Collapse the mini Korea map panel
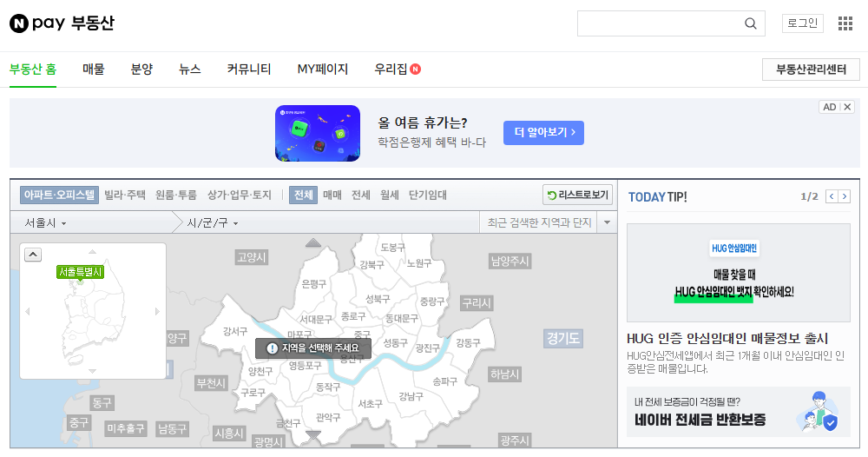The height and width of the screenshot is (457, 868). pyautogui.click(x=33, y=255)
